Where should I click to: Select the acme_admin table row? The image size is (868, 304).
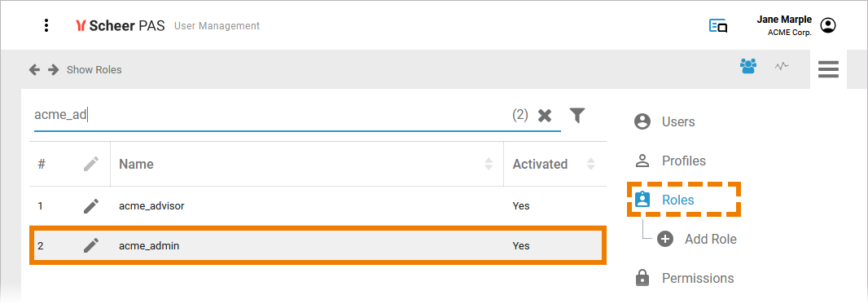318,245
